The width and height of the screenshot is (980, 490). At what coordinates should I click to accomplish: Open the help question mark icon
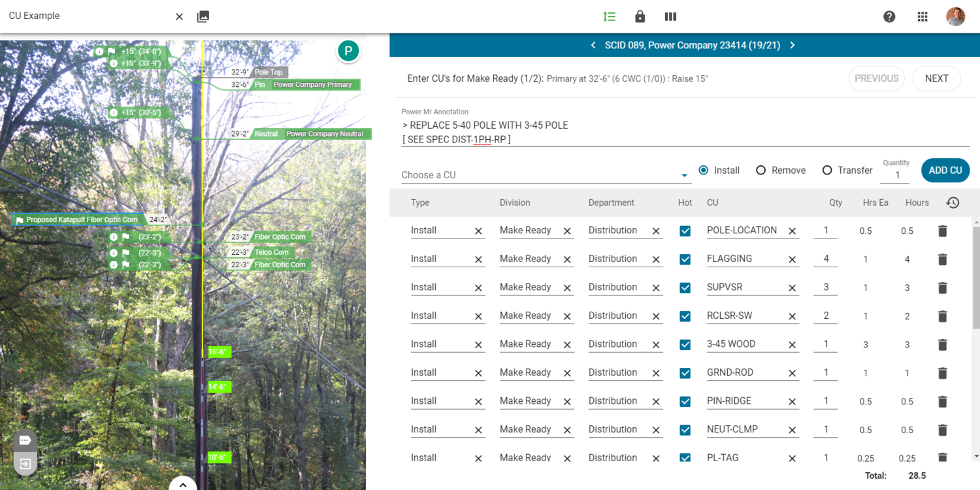click(x=889, y=16)
